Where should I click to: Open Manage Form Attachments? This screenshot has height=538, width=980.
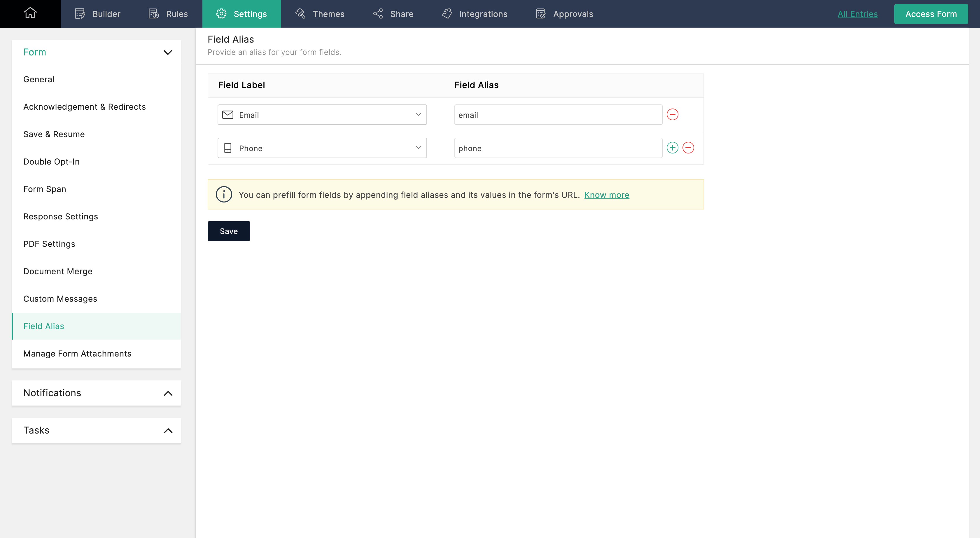click(x=96, y=354)
